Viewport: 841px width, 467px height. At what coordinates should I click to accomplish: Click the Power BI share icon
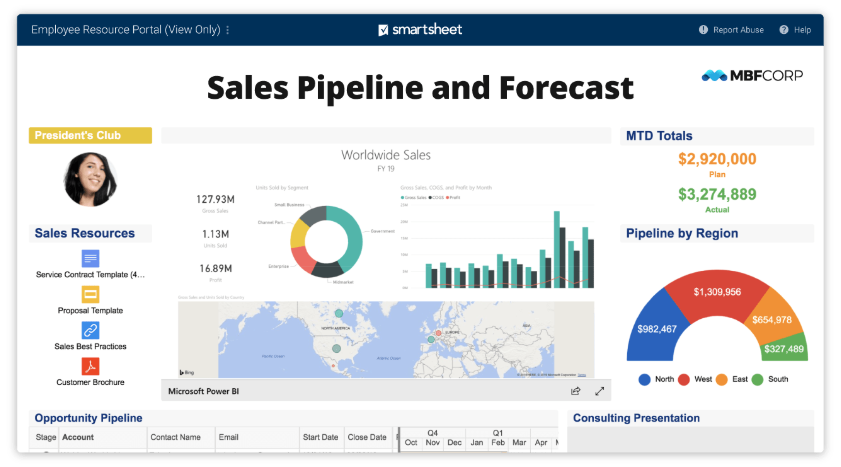(x=576, y=391)
